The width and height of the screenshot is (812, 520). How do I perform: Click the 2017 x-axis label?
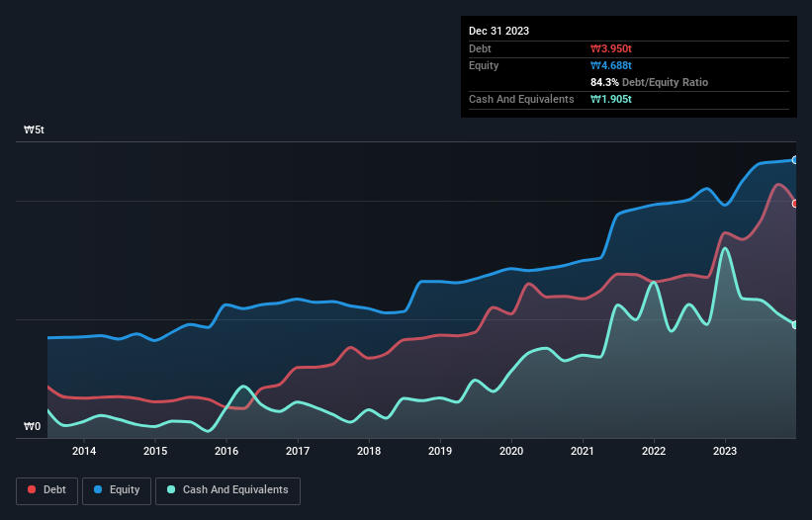coord(298,451)
